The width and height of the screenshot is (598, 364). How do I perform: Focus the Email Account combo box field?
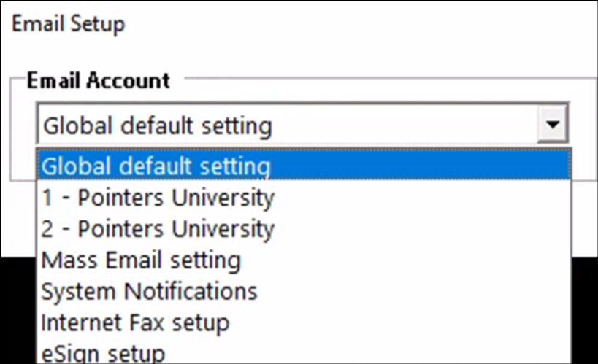click(286, 125)
